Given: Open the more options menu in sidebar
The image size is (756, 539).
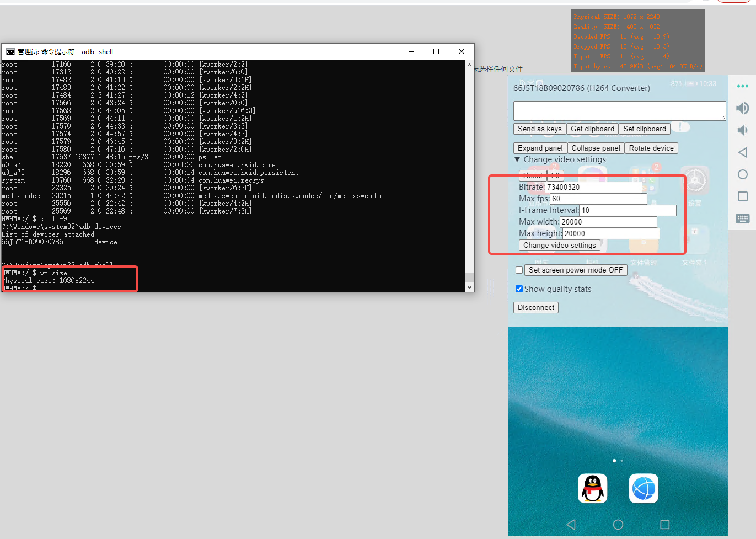Looking at the screenshot, I should point(742,86).
